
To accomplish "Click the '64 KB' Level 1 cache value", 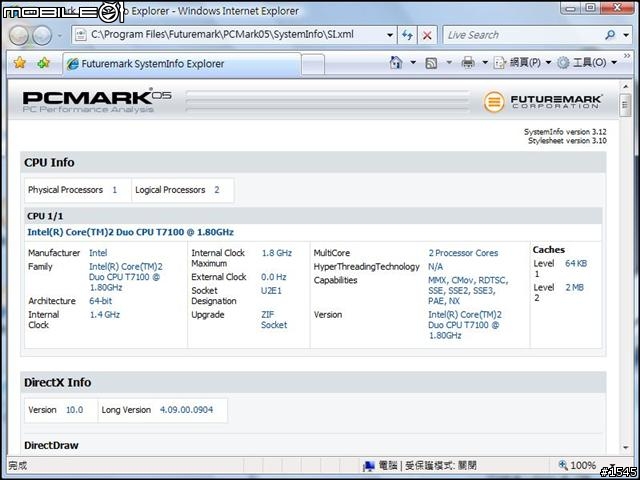I will (x=576, y=263).
